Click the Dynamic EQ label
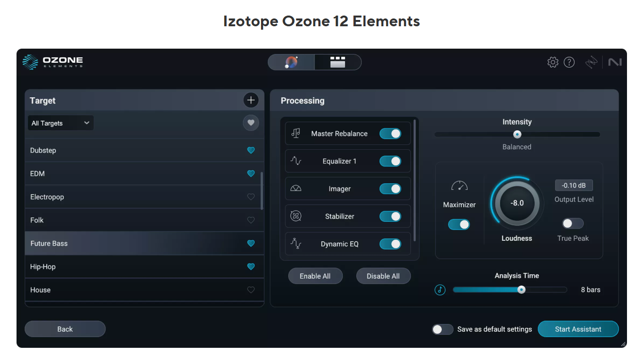The height and width of the screenshot is (359, 644). [x=339, y=244]
